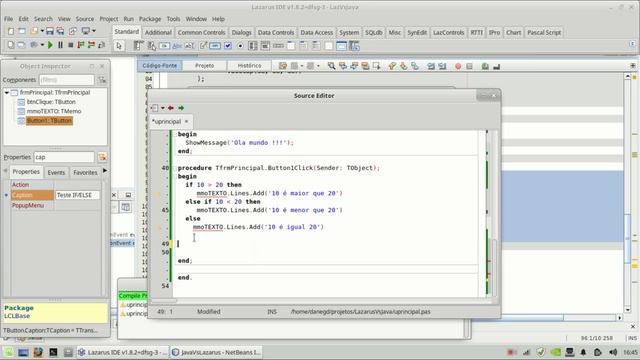Pause the running program
Image resolution: width=640 pixels, height=360 pixels.
coord(60,45)
